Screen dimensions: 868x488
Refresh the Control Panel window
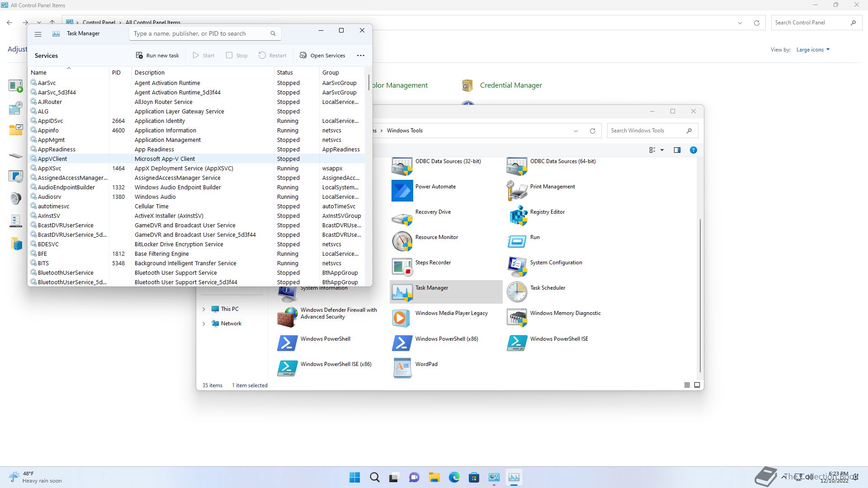[757, 23]
